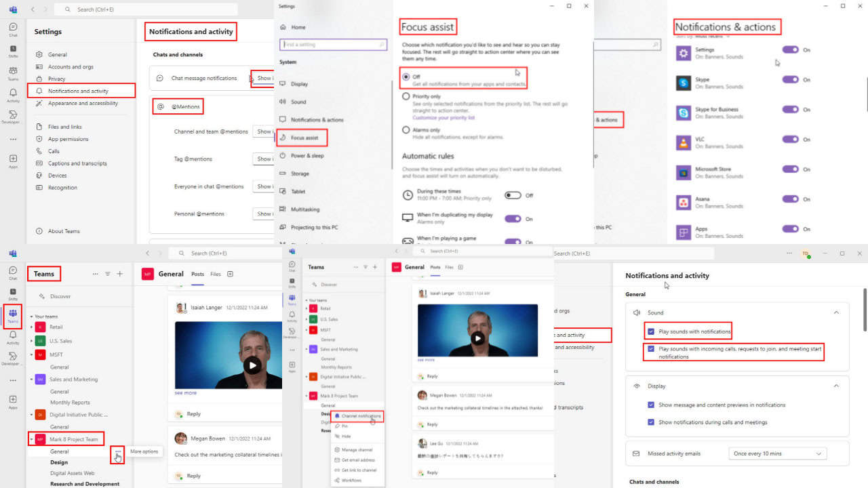Play the Isaiah Langer video beside More options tooltip

click(x=252, y=365)
